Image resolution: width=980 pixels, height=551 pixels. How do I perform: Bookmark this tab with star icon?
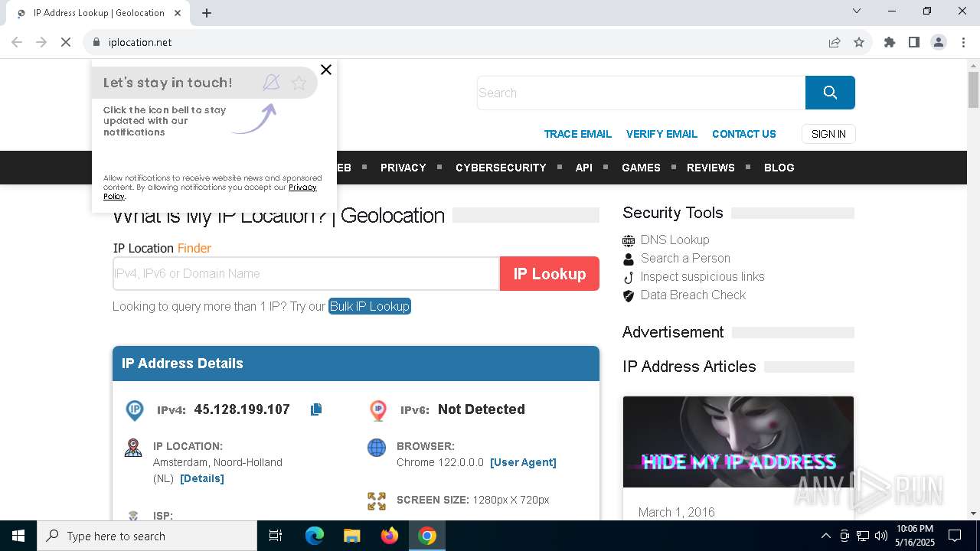point(859,42)
